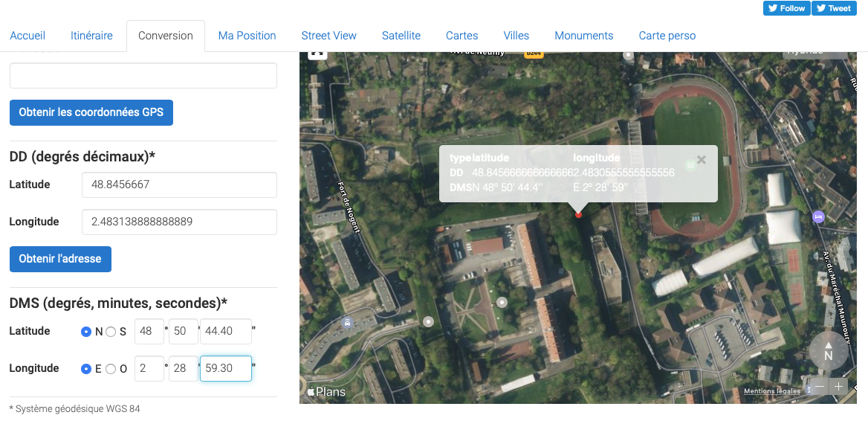Click the Twitter Tweet button
This screenshot has width=868, height=421.
point(834,8)
